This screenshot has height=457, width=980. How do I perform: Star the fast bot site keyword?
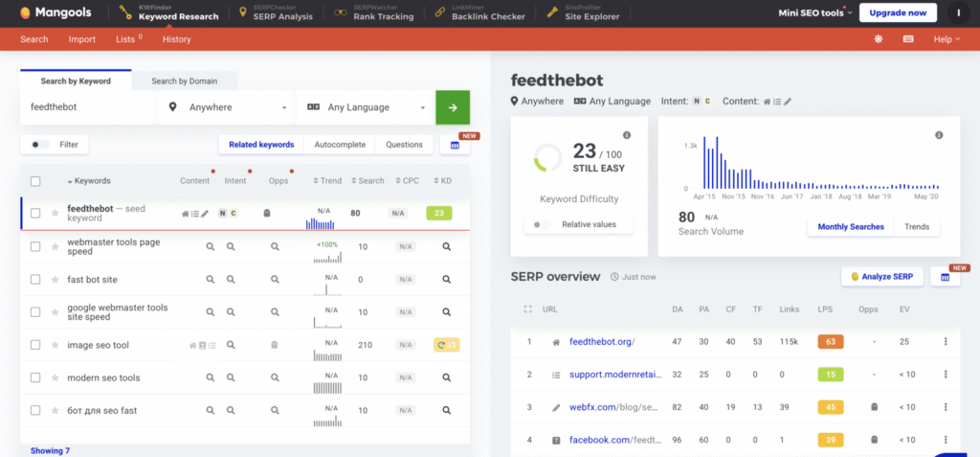click(55, 279)
